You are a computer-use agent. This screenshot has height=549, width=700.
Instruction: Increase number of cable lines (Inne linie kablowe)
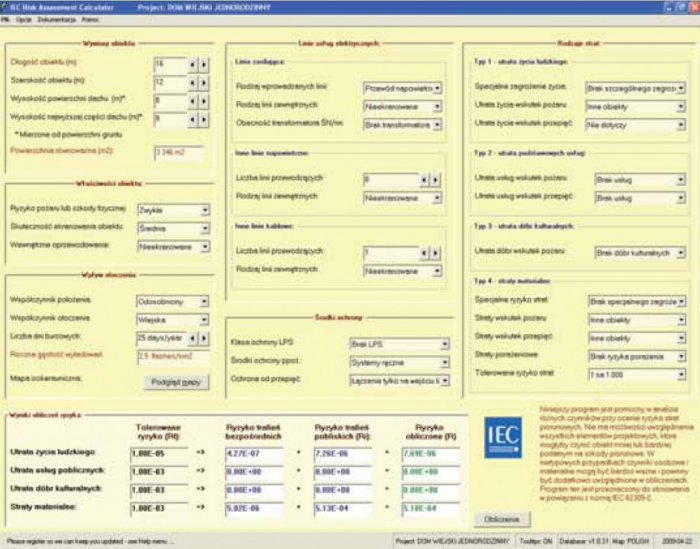[x=435, y=253]
